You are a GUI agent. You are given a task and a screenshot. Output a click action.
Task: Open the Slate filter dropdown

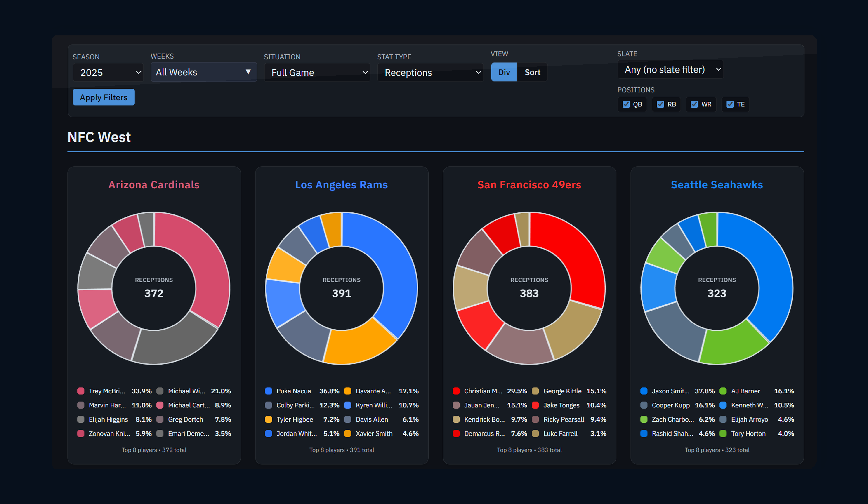670,69
